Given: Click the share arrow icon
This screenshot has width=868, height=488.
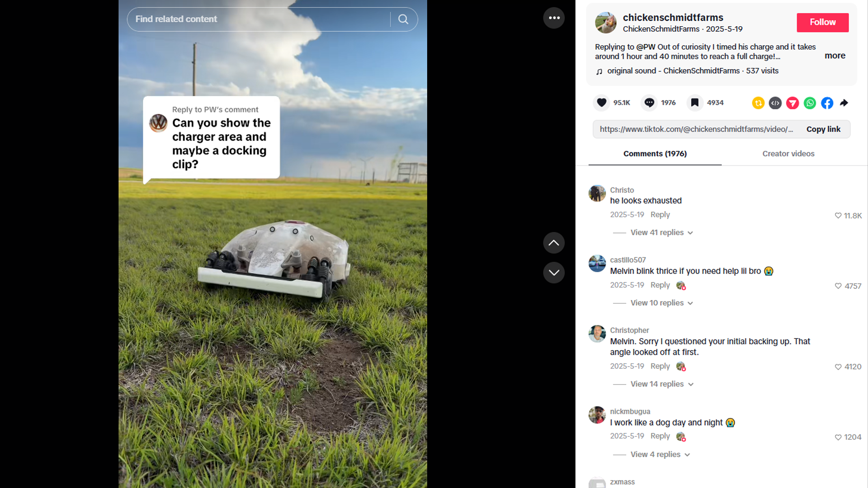Looking at the screenshot, I should pos(844,103).
